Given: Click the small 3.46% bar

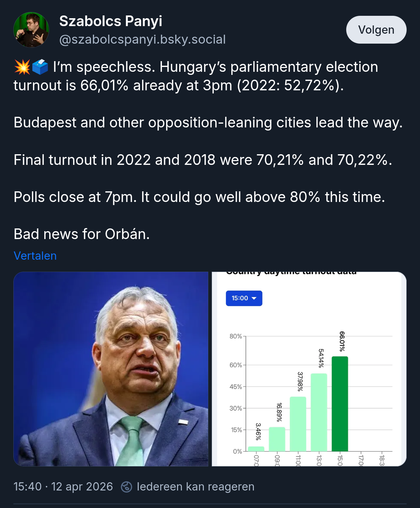Looking at the screenshot, I should [x=256, y=449].
